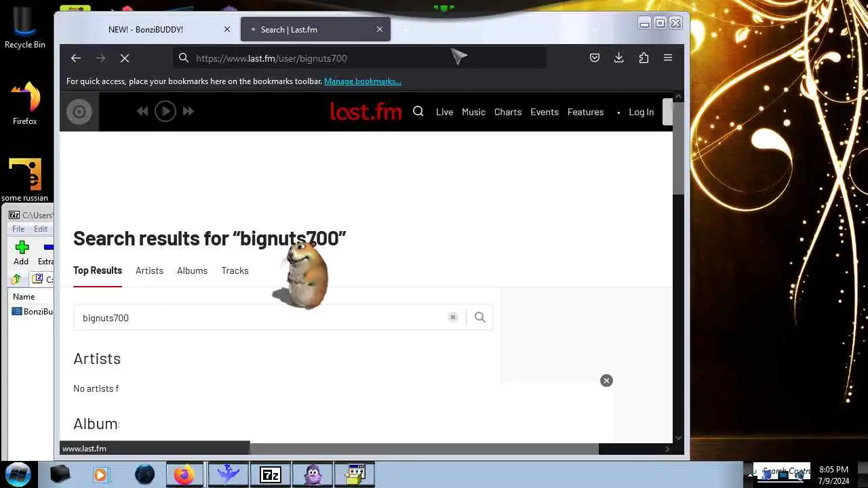This screenshot has height=488, width=868.
Task: Click the Firefox taskbar button
Action: click(184, 474)
